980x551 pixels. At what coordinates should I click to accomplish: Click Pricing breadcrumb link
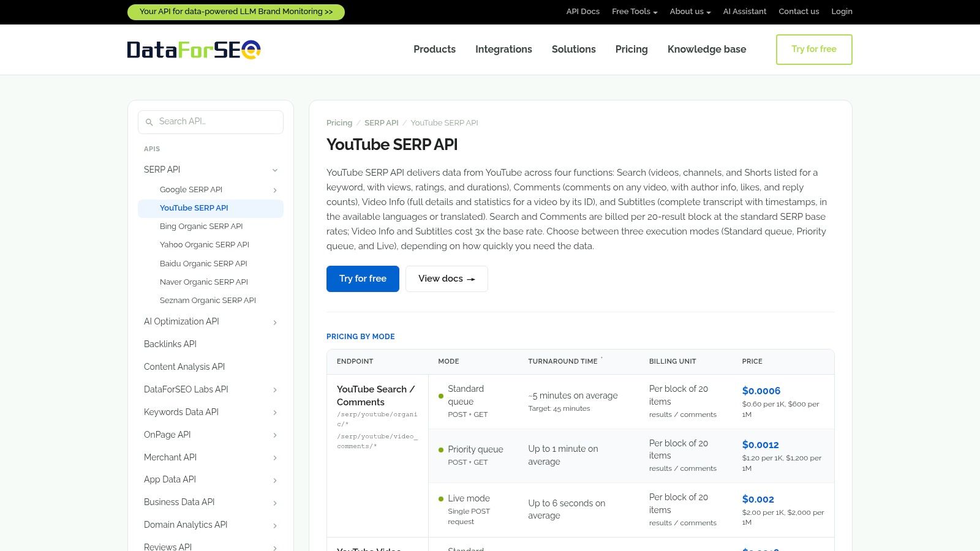coord(339,123)
